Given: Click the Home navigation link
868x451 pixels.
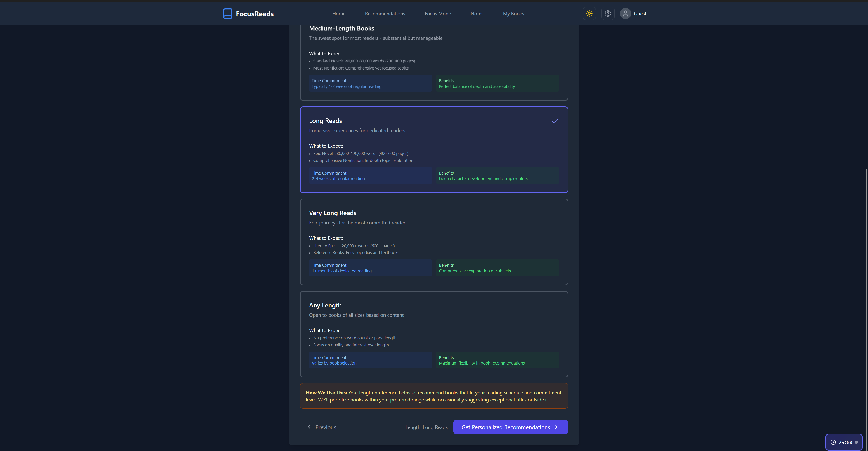Looking at the screenshot, I should pos(339,14).
